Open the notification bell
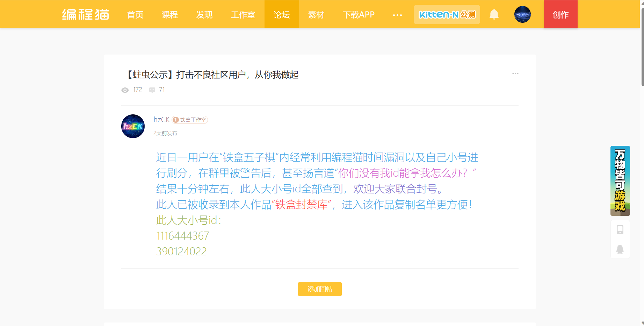This screenshot has width=644, height=326. coord(494,14)
